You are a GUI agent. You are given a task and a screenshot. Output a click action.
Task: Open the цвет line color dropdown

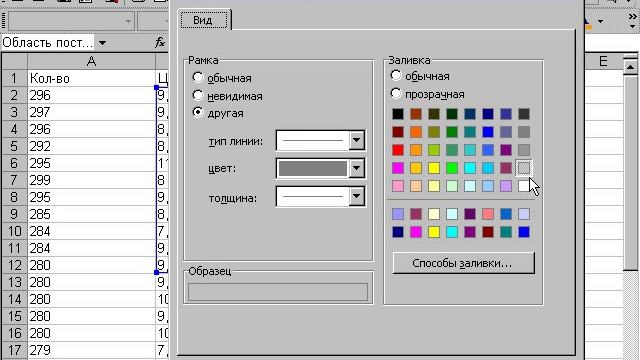(356, 168)
